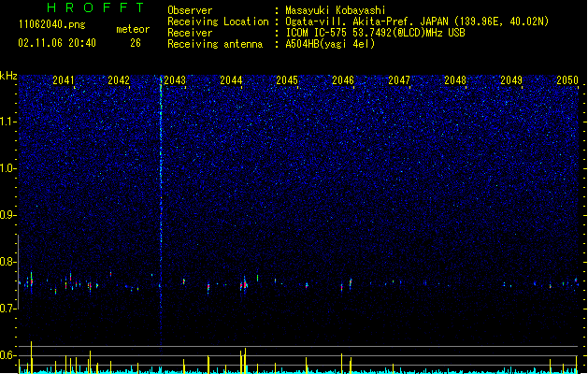This screenshot has height=374, width=588.
Task: Click the 'Observer' field label
Action: point(190,10)
